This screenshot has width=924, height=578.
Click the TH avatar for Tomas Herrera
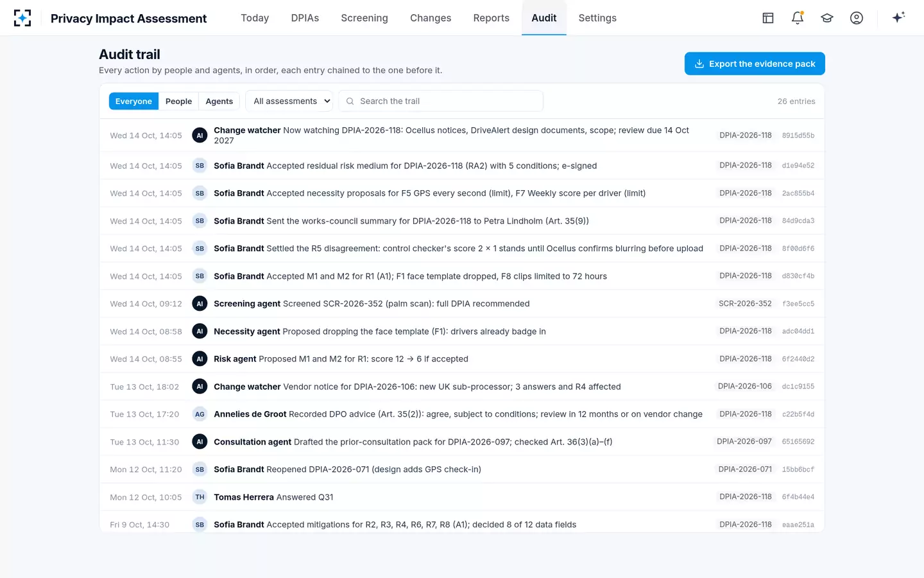(x=200, y=497)
